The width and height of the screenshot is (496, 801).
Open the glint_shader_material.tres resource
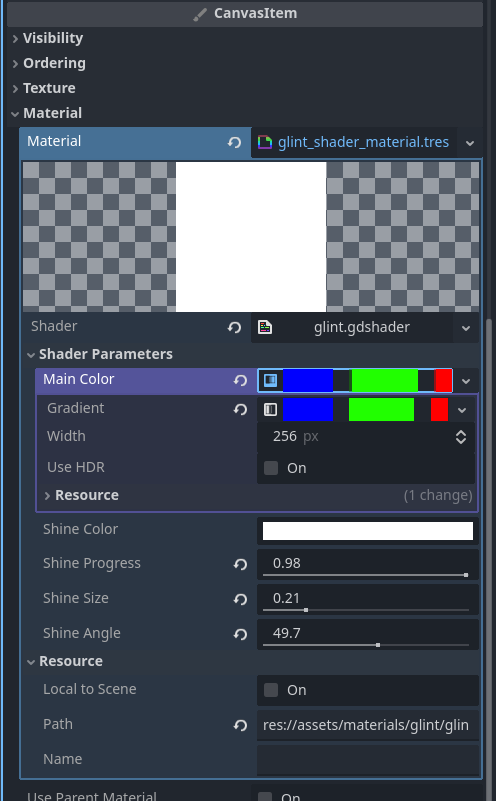[x=354, y=143]
